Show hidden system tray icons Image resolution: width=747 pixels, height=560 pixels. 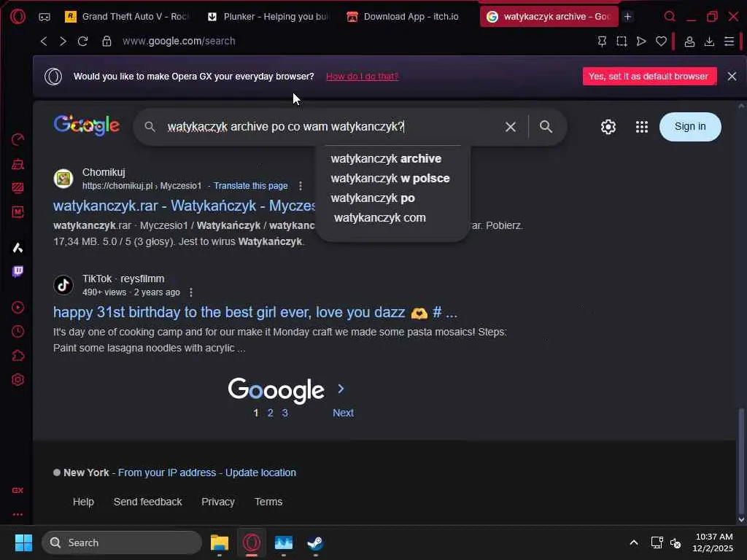click(x=634, y=542)
